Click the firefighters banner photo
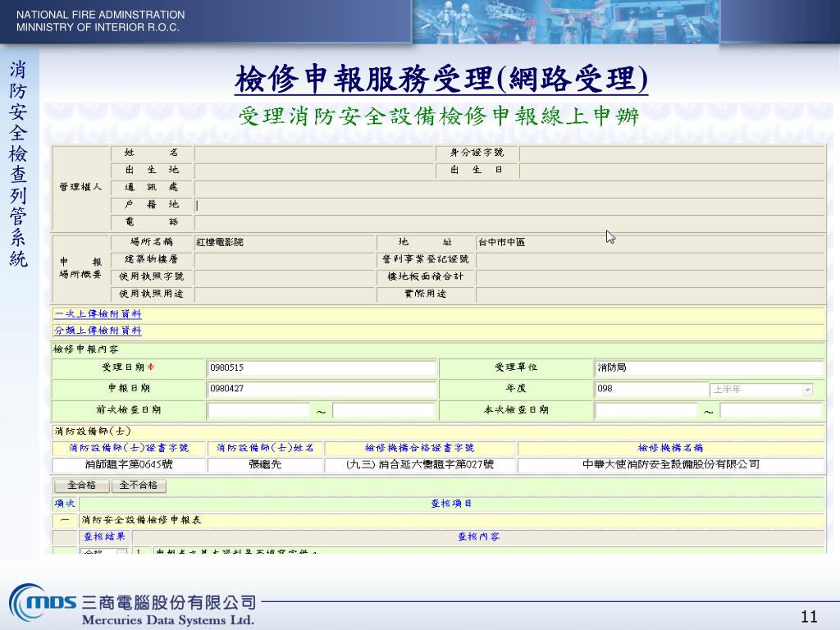This screenshot has height=630, width=840. (x=565, y=21)
